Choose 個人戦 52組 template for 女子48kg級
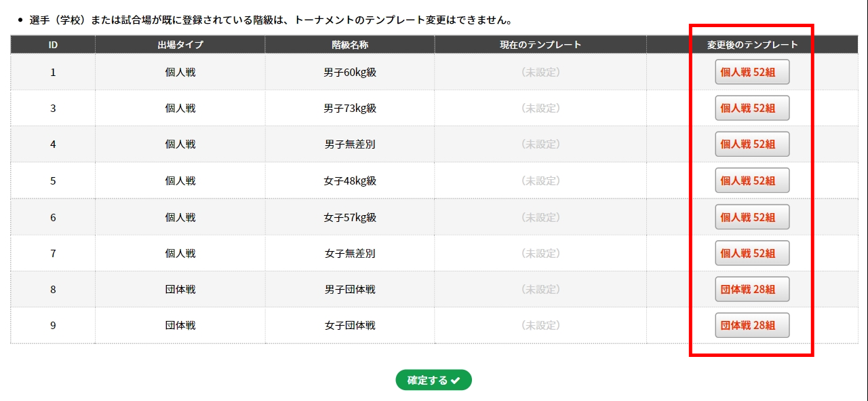The height and width of the screenshot is (401, 868). point(752,180)
